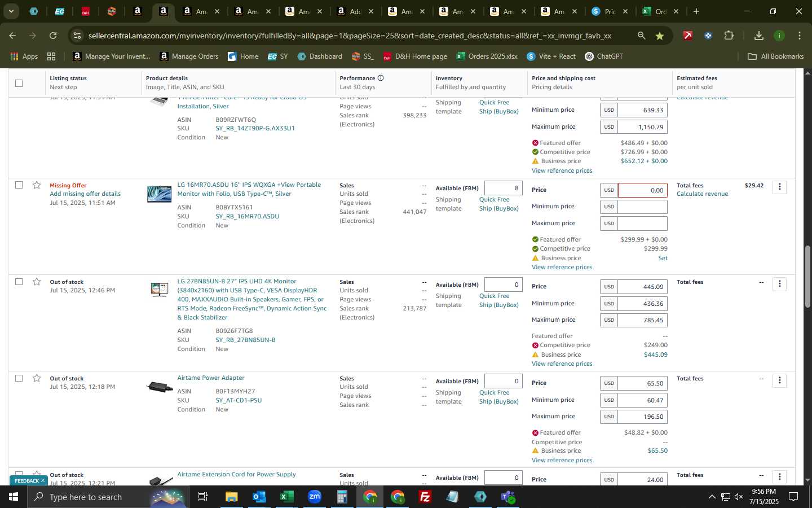Open the Chrome extensions puzzle icon
The image size is (812, 508).
[729, 36]
